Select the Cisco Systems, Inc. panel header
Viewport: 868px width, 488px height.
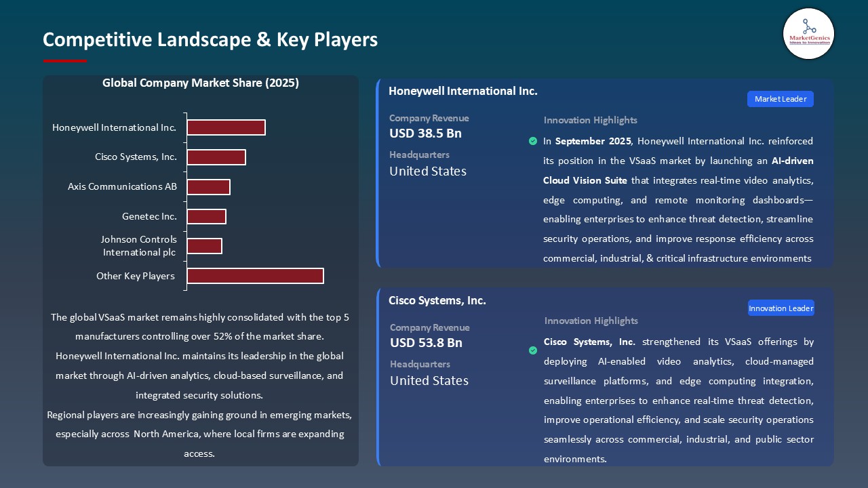tap(437, 300)
